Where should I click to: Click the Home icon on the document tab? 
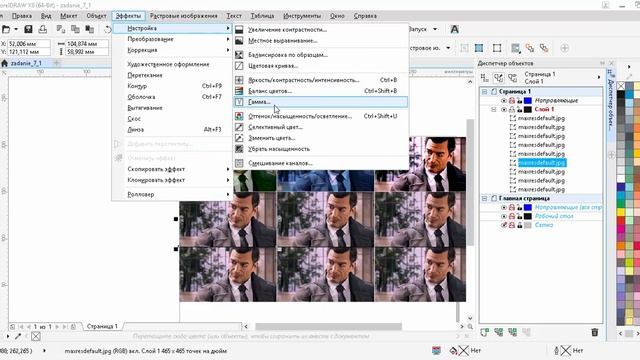pos(4,63)
